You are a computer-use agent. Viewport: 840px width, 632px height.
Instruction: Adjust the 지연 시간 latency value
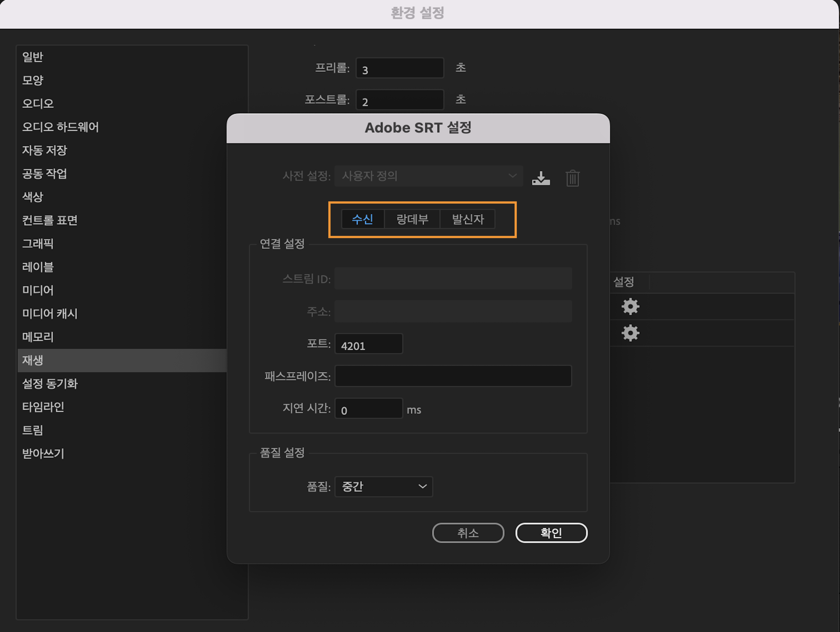[368, 409]
